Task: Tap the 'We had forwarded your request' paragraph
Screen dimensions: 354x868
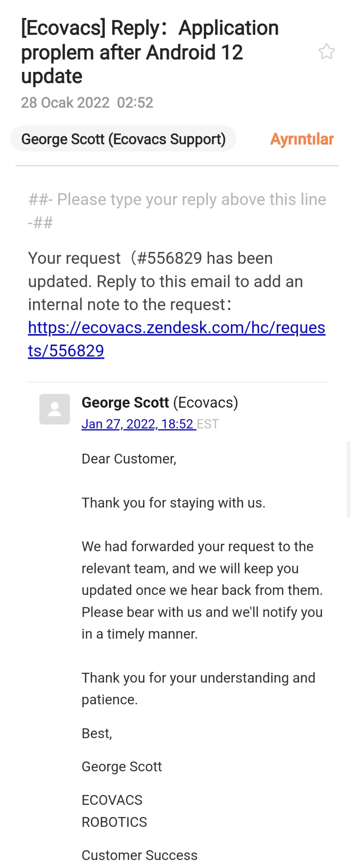Action: pyautogui.click(x=202, y=590)
